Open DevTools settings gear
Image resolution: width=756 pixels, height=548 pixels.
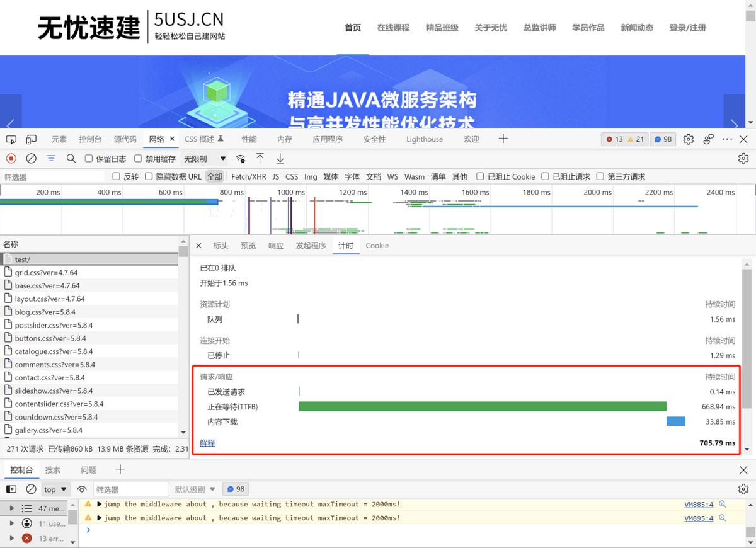point(688,139)
